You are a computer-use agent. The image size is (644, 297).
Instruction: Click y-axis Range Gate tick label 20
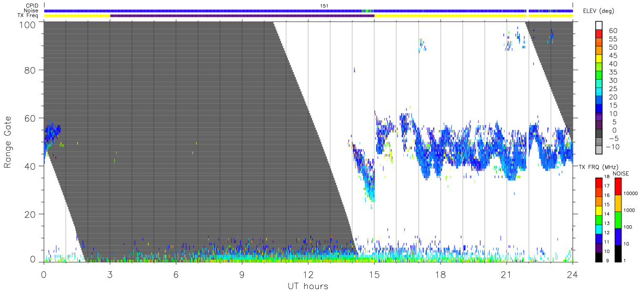[x=30, y=214]
